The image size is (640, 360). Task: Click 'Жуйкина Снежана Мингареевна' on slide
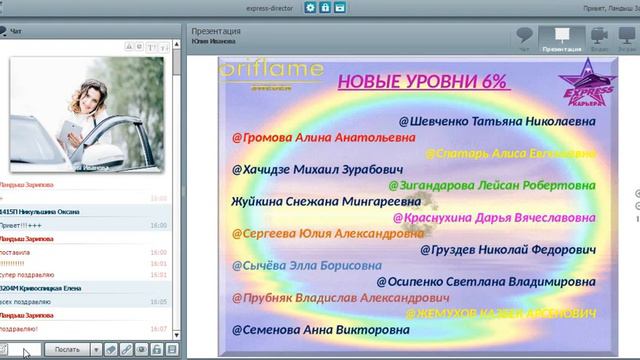326,201
